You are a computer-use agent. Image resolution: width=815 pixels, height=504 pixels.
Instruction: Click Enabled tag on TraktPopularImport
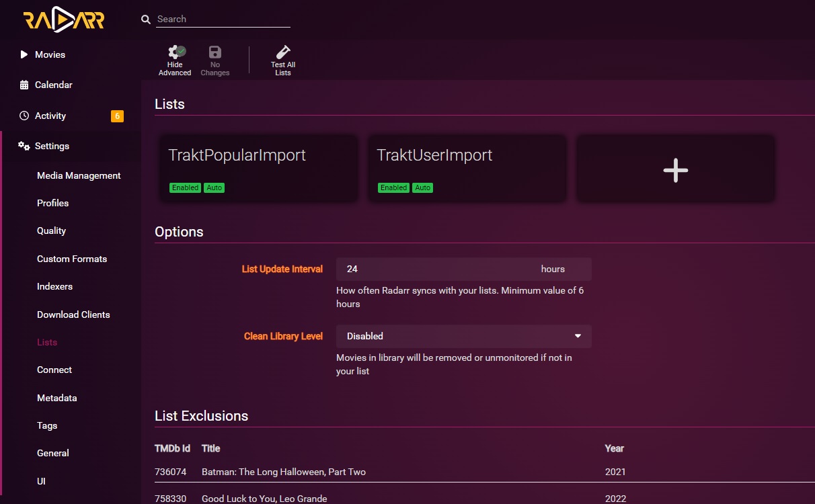click(x=185, y=188)
